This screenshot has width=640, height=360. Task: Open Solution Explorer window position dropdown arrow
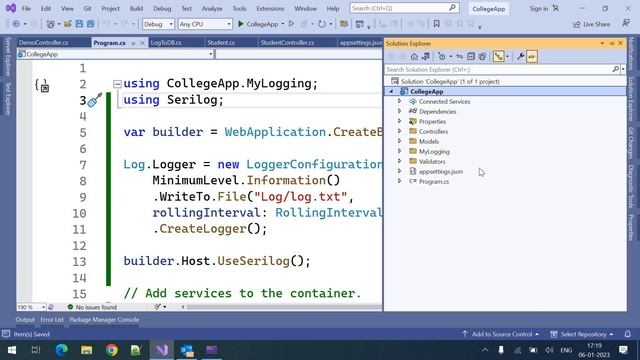click(602, 43)
